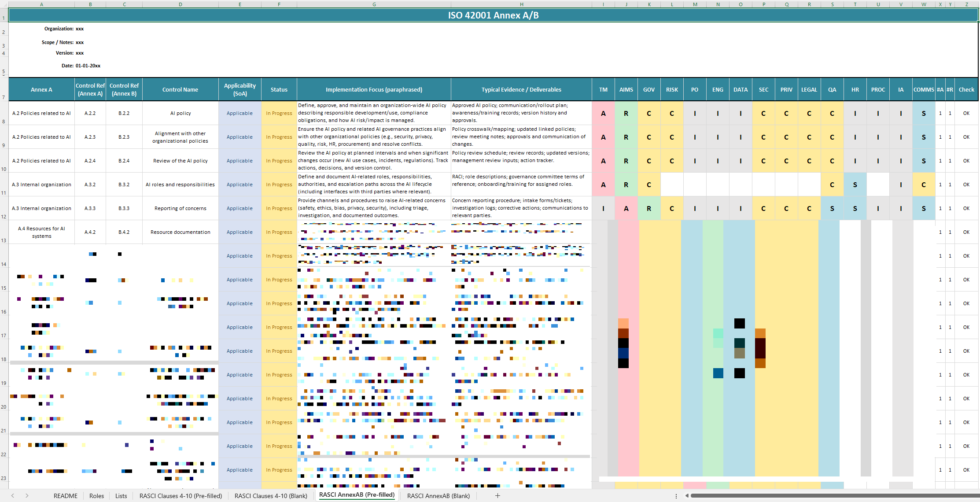Select the Date value 01-01-20xx cell
The width and height of the screenshot is (980, 502).
pos(88,66)
